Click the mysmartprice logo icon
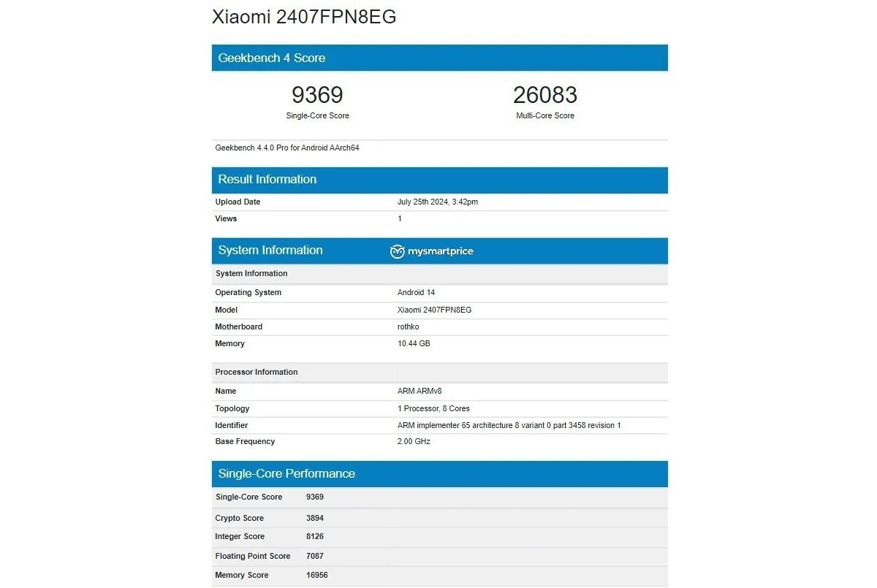Image resolution: width=877 pixels, height=588 pixels. pyautogui.click(x=396, y=251)
